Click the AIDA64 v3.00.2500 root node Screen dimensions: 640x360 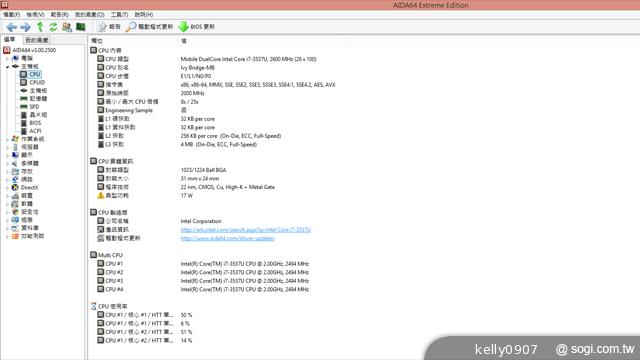34,50
